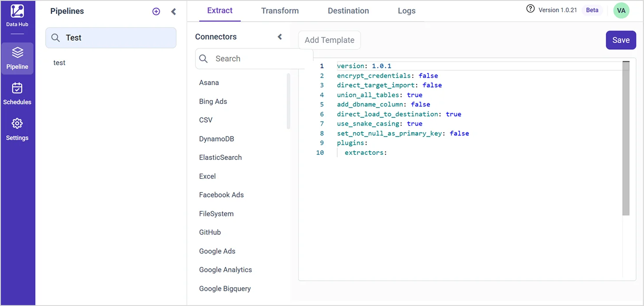This screenshot has width=644, height=306.
Task: Click the Beta badge
Action: coord(592,10)
